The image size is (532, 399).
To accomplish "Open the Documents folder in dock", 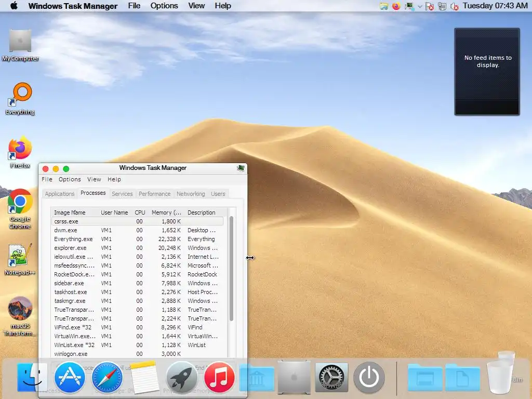I will 462,378.
